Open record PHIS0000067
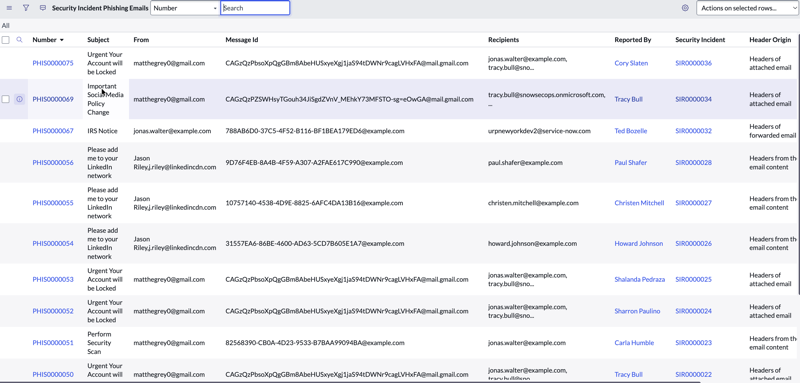Viewport: 800px width, 383px height. (53, 131)
